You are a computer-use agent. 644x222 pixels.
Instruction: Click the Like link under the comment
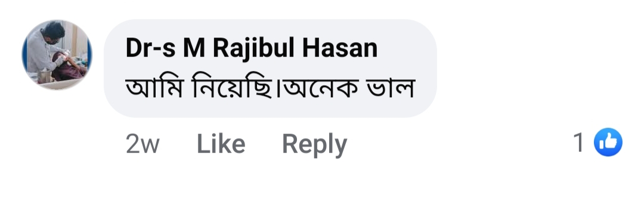(x=221, y=144)
